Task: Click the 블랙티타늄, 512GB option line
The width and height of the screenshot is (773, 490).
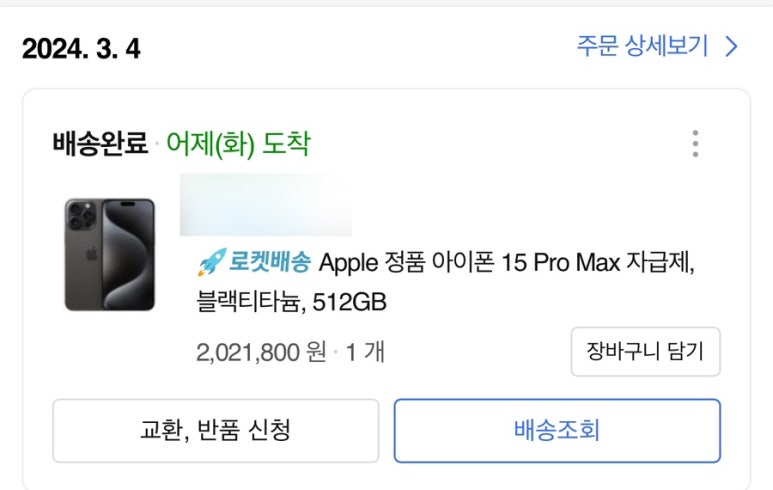Action: pyautogui.click(x=292, y=300)
